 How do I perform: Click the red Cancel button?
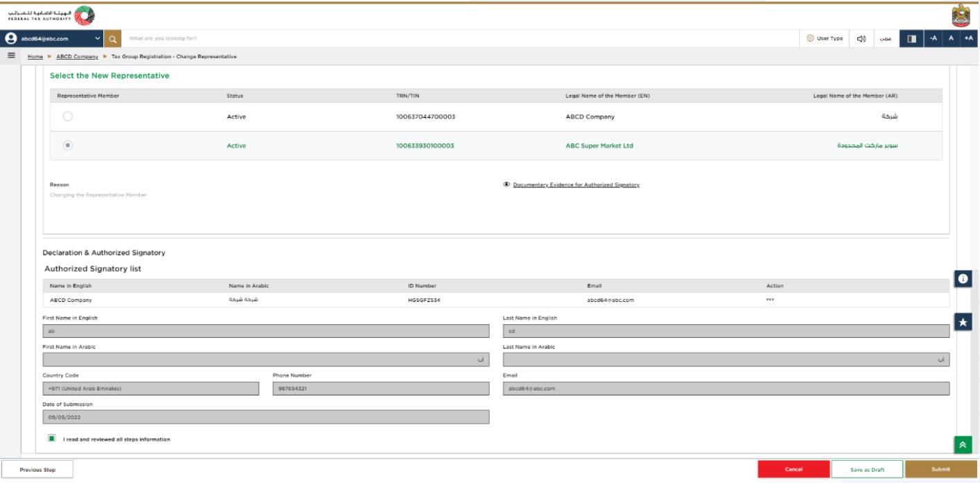[793, 470]
